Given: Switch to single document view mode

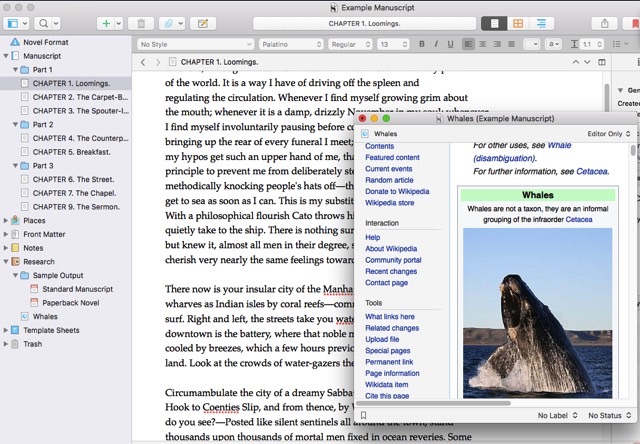Looking at the screenshot, I should coord(494,24).
